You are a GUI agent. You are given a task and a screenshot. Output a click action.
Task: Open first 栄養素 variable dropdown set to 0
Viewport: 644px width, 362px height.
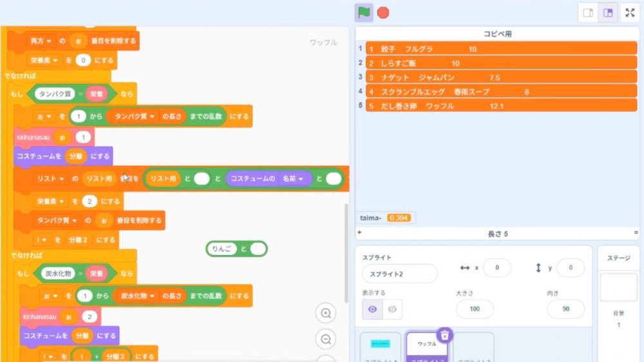click(x=44, y=61)
